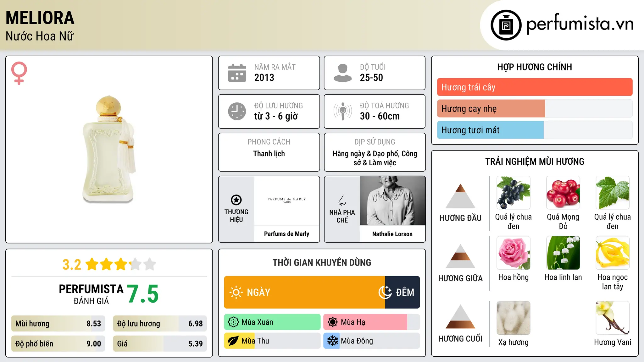Viewport: 644px width, 362px height.
Task: Click the pyramid icon above Hương cuối
Action: (460, 316)
